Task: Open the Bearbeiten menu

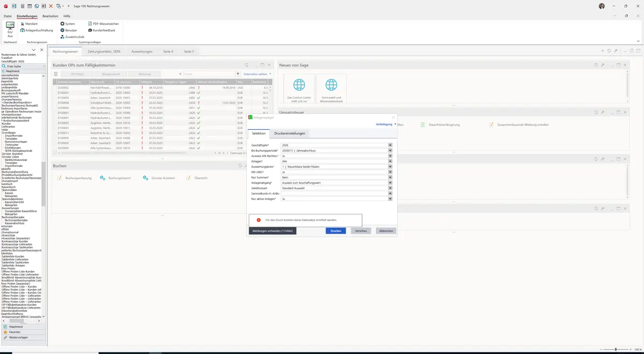Action: (x=50, y=16)
